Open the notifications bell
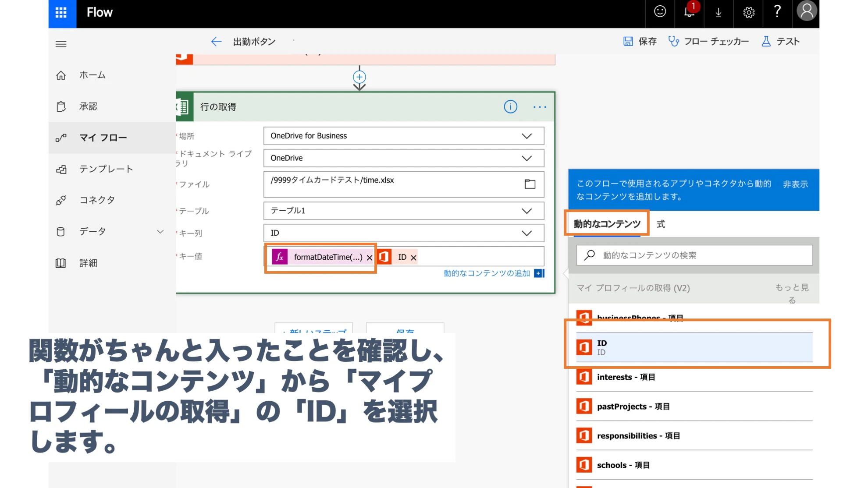This screenshot has height=488, width=868. [689, 12]
